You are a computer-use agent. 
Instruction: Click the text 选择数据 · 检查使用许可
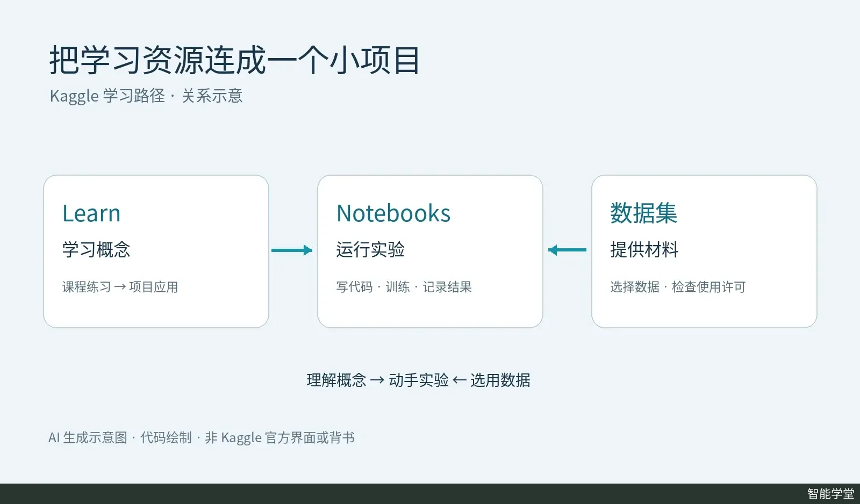678,287
